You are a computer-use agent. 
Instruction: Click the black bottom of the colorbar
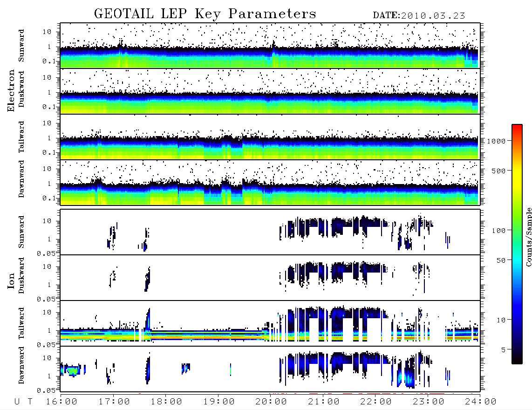pyautogui.click(x=517, y=361)
